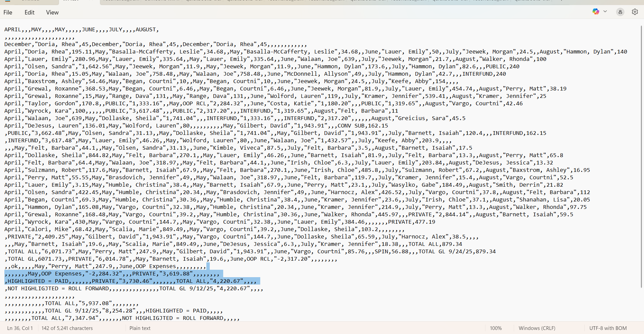The height and width of the screenshot is (334, 644).
Task: Switch to a reconciled_tran tab
Action: 118,1
